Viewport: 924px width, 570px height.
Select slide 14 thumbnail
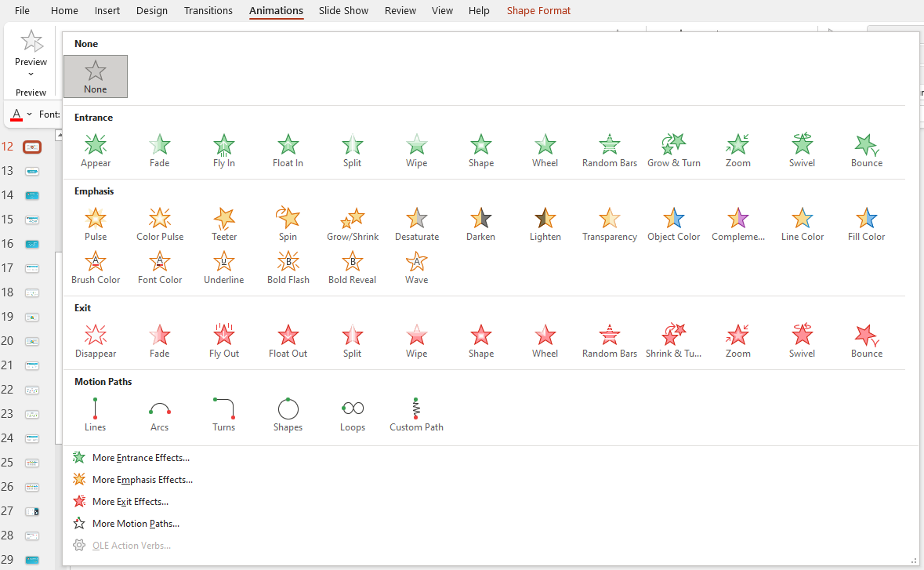coord(32,195)
